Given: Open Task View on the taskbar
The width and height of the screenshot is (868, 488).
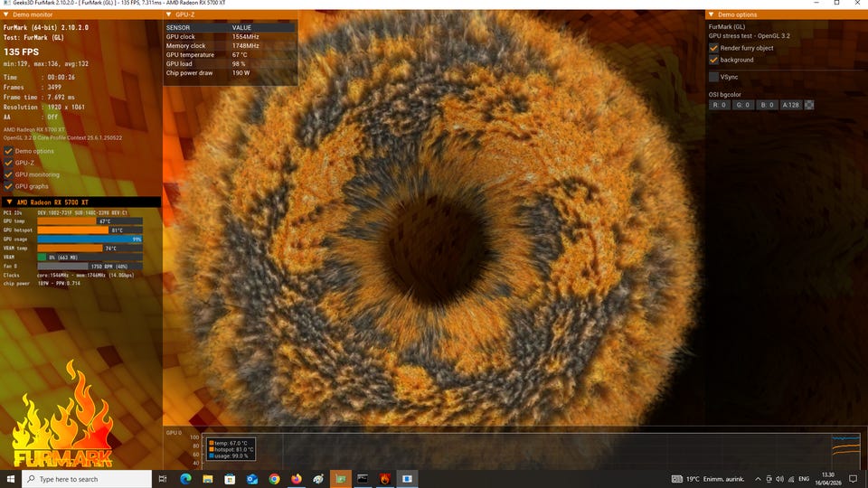Looking at the screenshot, I should (x=163, y=479).
